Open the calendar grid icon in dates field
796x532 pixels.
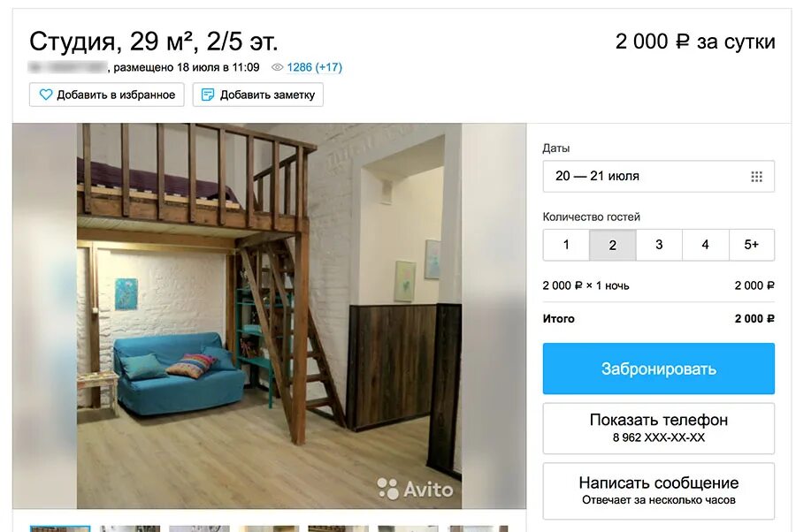coord(756,177)
